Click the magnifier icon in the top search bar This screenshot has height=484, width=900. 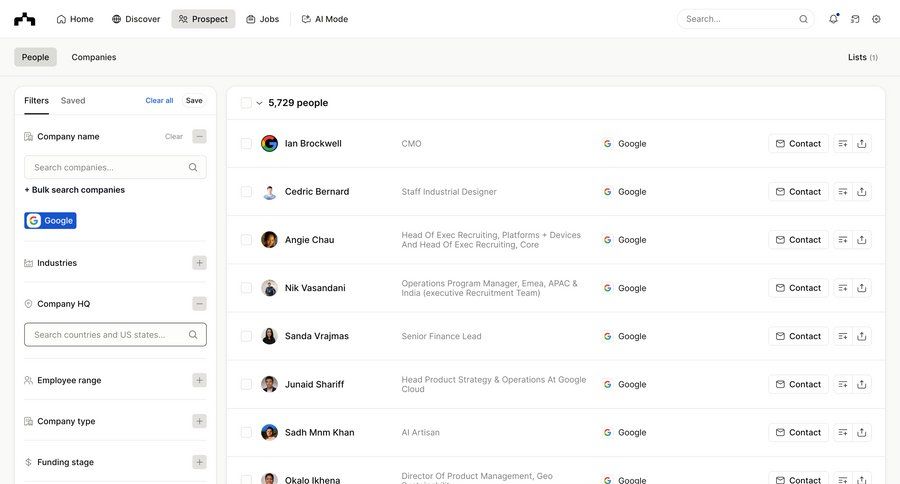(803, 19)
